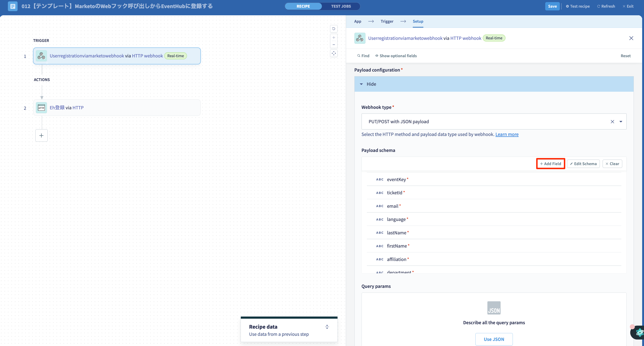This screenshot has height=346, width=644.
Task: Click the ABC type icon beside affiliation
Action: coord(380,259)
